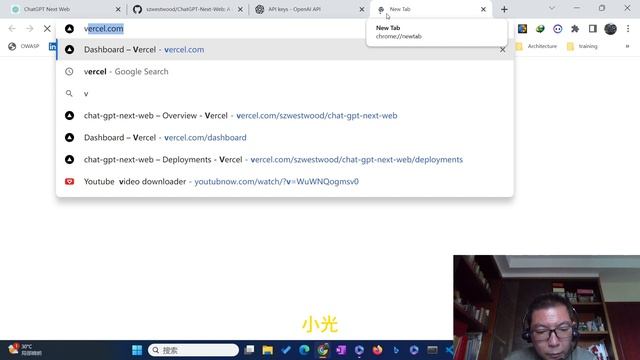Toggle the browser side panel
Viewport: 640px width, 360px height.
click(593, 29)
